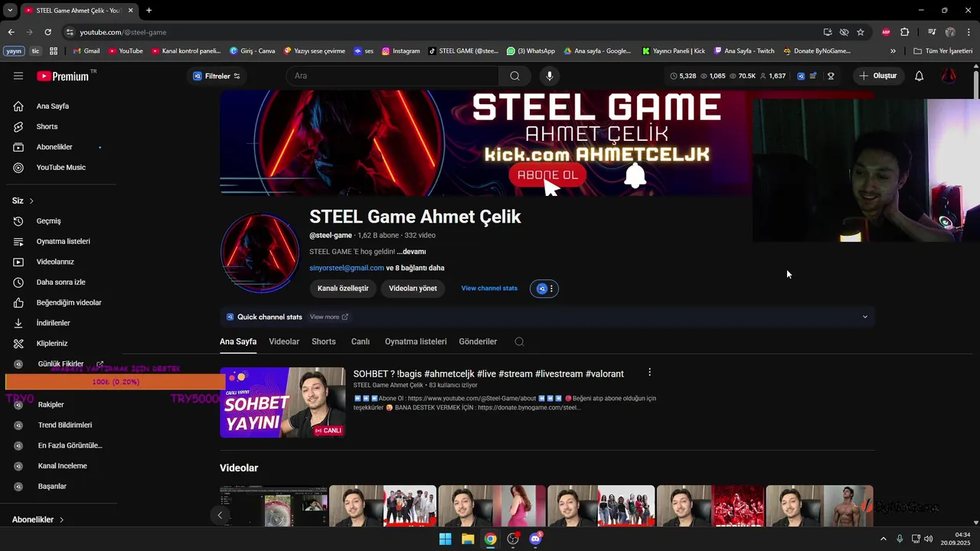
Task: Switch to the Shorts channel tab
Action: (323, 341)
